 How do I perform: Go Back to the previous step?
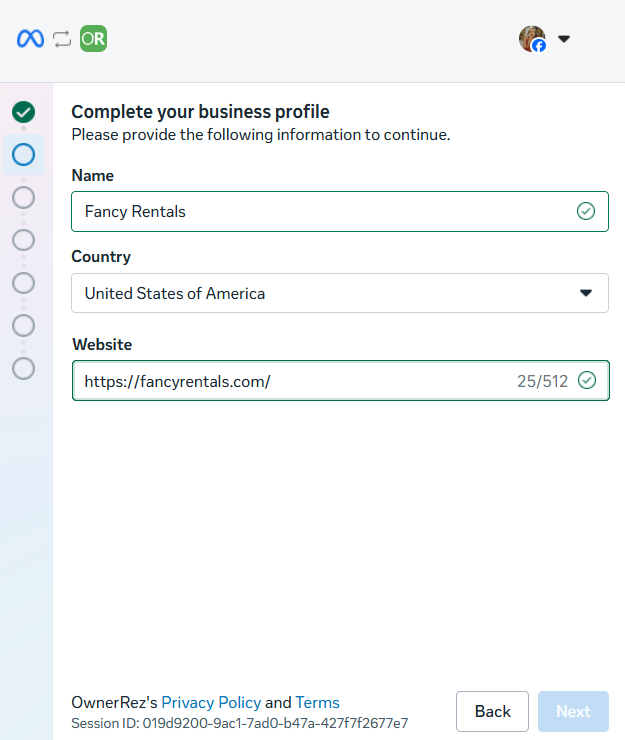pyautogui.click(x=492, y=712)
